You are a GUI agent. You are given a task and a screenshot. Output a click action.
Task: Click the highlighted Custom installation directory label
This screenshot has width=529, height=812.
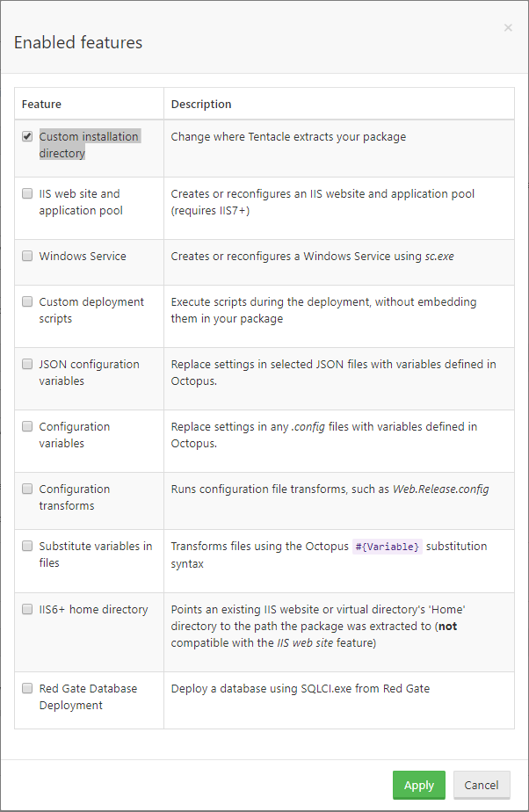(x=89, y=144)
